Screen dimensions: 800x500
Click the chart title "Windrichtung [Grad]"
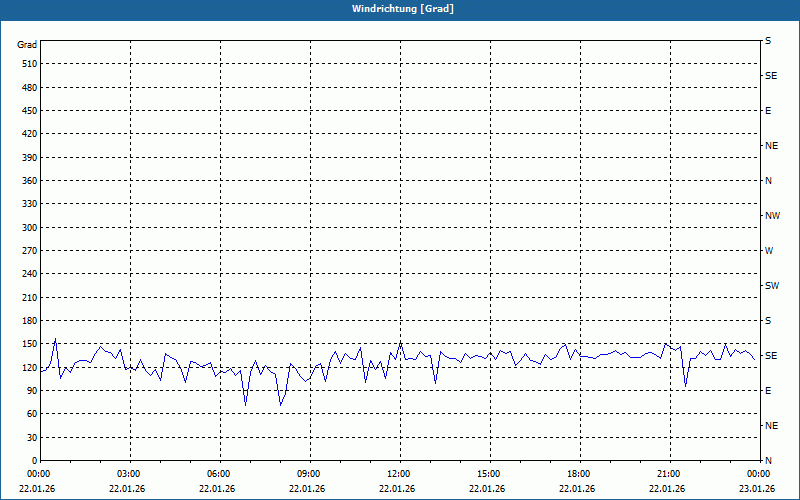tap(403, 9)
